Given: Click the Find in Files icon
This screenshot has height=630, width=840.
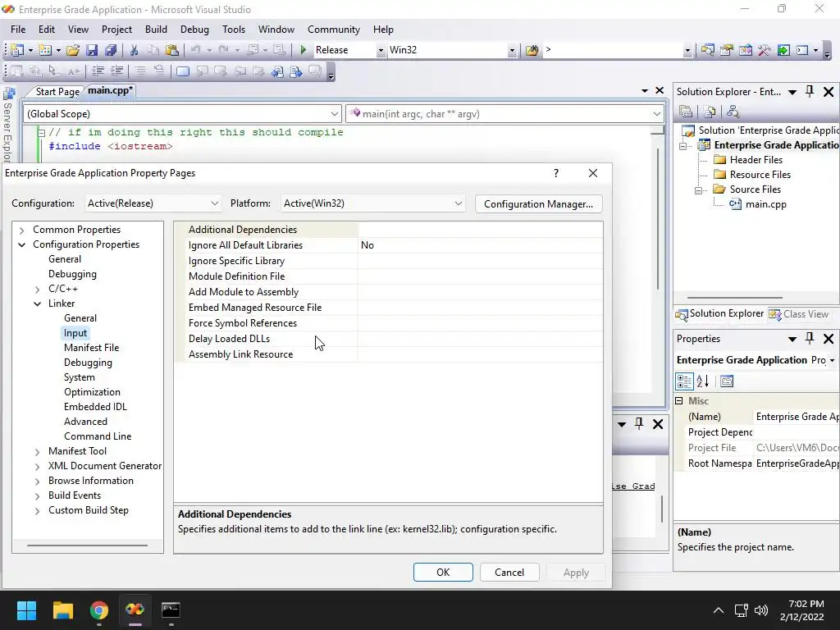Looking at the screenshot, I should (x=532, y=50).
